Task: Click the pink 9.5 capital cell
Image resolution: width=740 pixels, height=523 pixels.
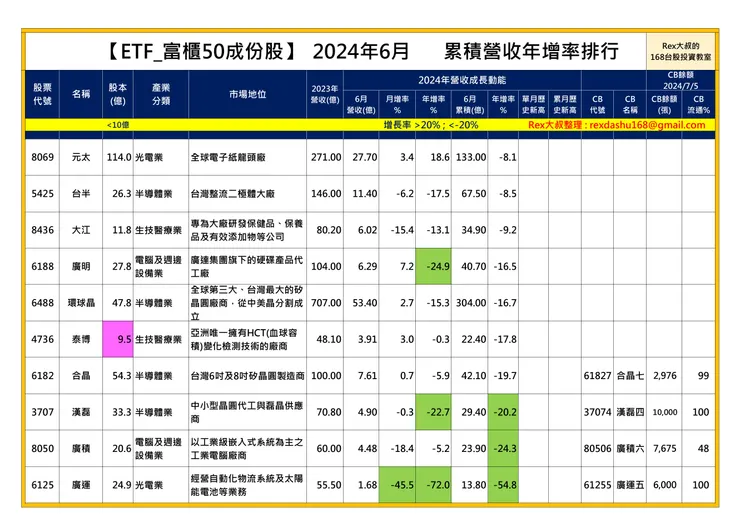Action: [x=118, y=339]
